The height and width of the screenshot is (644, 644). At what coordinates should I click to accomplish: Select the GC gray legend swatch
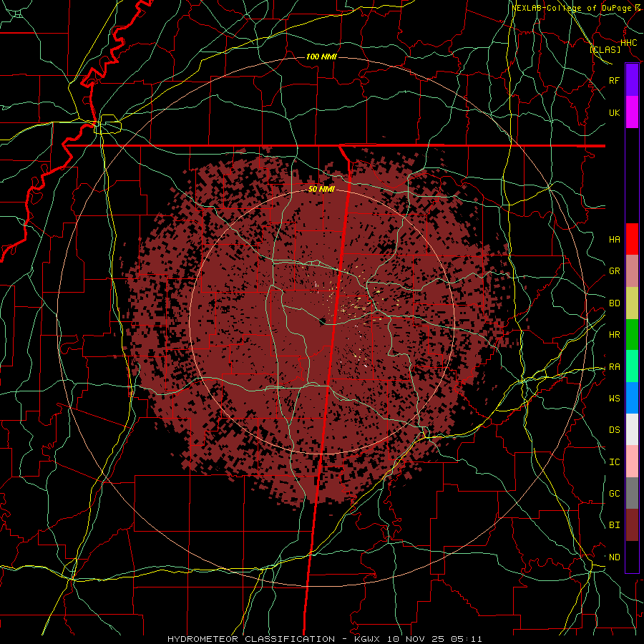pos(632,493)
